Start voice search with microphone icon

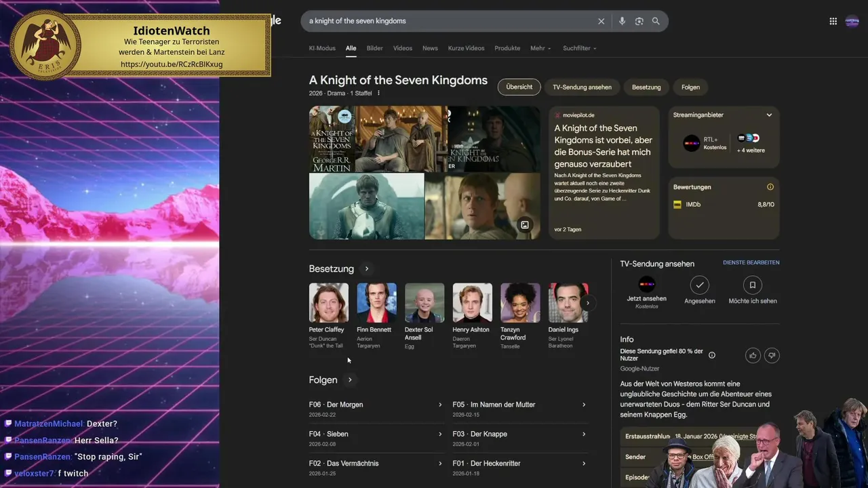[x=622, y=21]
